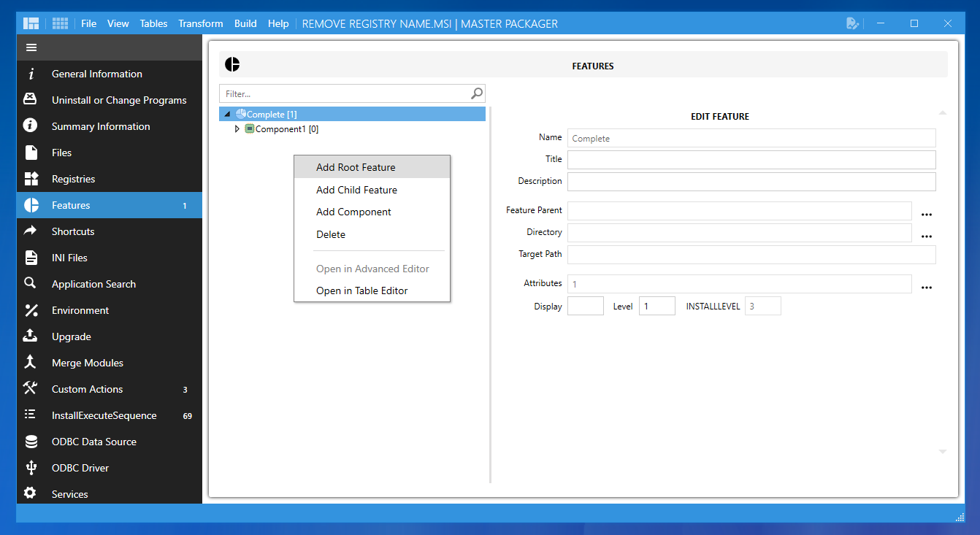Viewport: 980px width, 535px height.
Task: Open the Transform menu
Action: [201, 23]
